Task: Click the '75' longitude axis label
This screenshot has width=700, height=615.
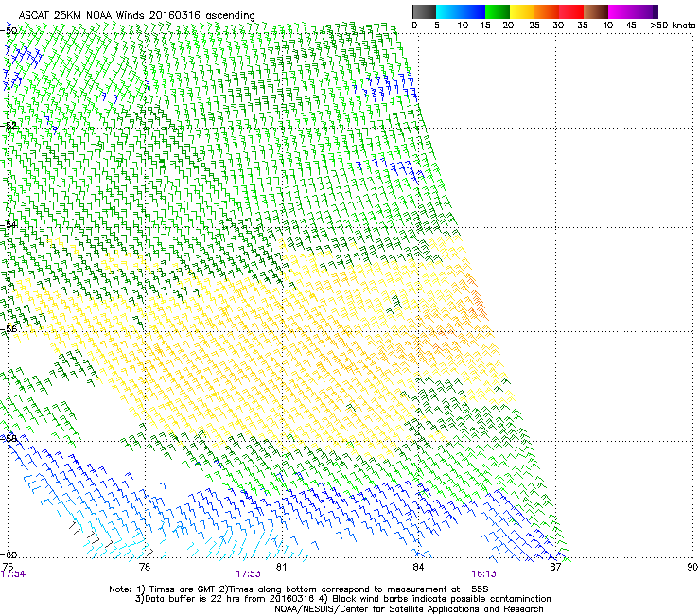Action: coord(8,567)
